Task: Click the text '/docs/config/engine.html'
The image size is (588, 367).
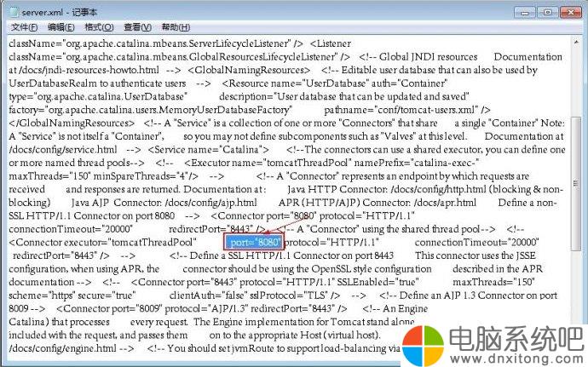Action: (62, 348)
